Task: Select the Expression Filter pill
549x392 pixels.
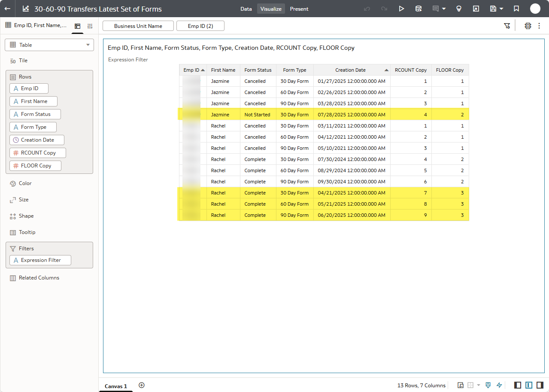Action: point(40,260)
